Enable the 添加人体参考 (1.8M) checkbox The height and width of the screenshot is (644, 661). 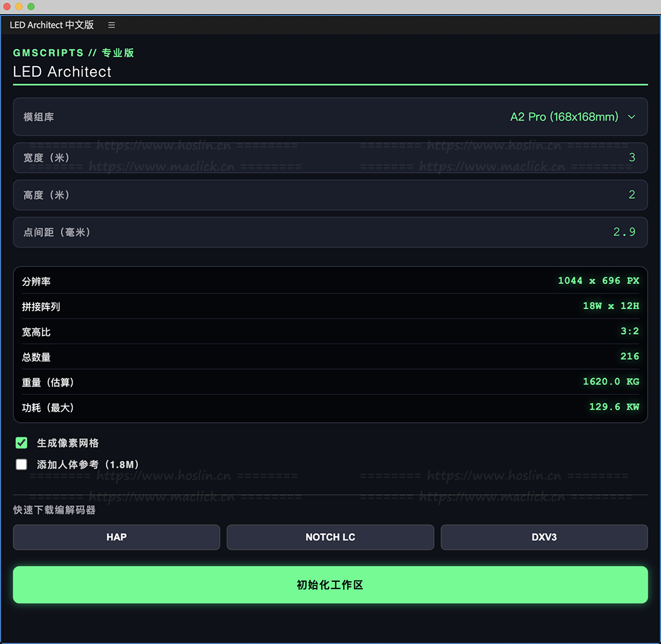(22, 464)
